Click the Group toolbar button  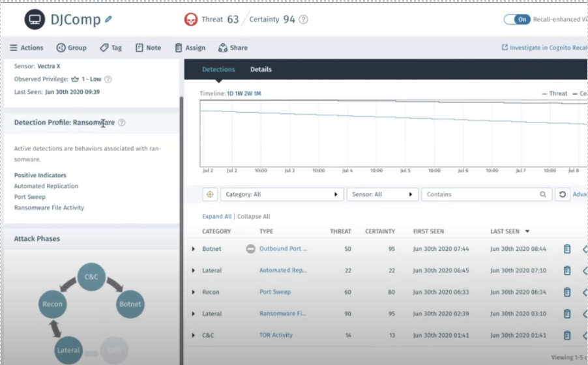71,48
